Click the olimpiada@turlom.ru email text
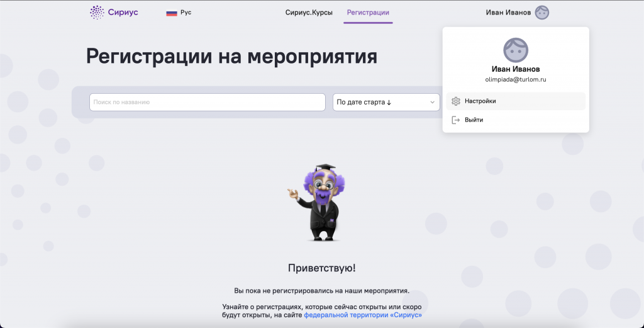This screenshot has height=328, width=644. [x=516, y=80]
